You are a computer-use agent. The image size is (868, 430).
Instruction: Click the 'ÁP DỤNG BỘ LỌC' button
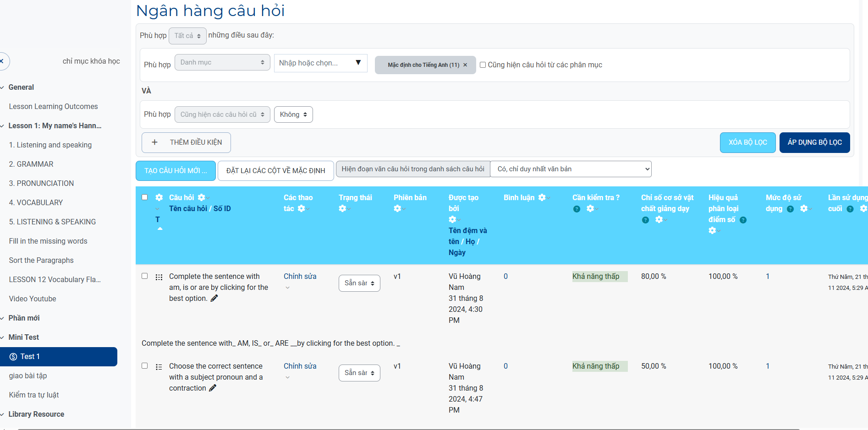pos(814,142)
